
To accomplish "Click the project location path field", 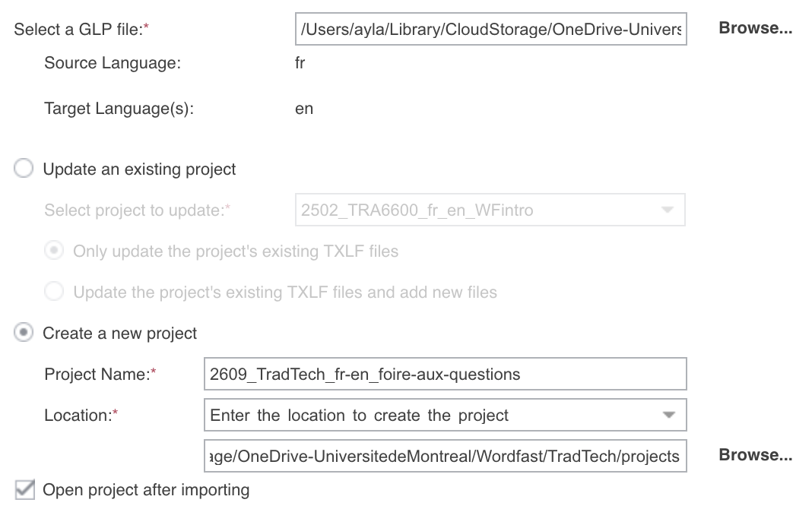I will point(446,456).
